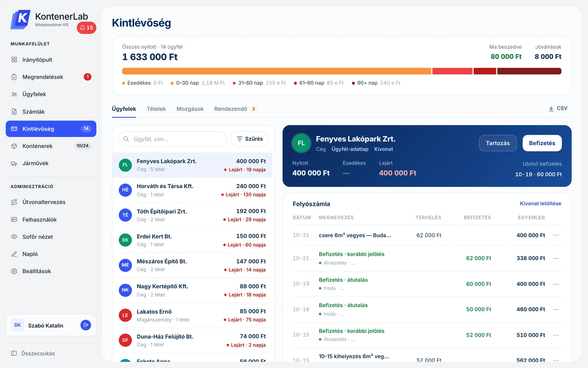Switch to Mozgások tab
Viewport: 588px width, 368px height.
pos(190,109)
